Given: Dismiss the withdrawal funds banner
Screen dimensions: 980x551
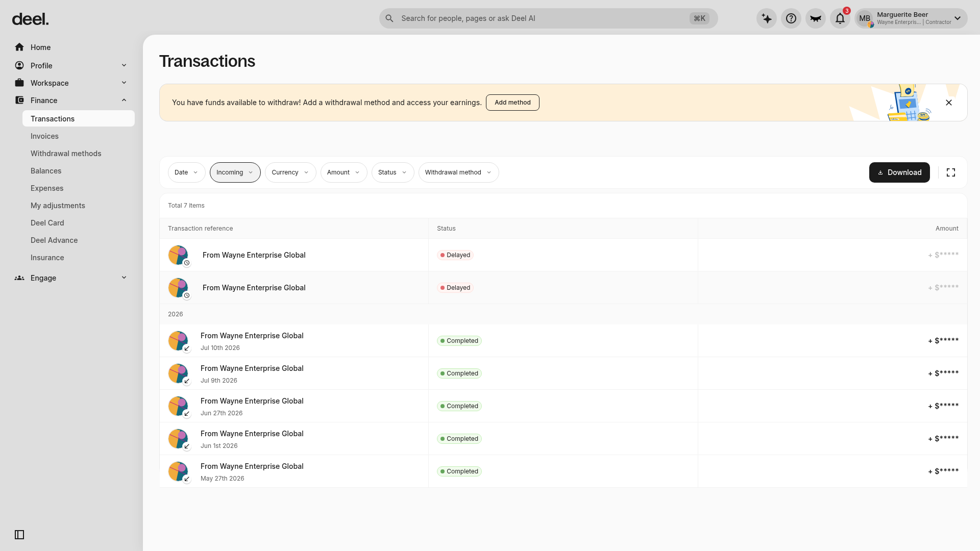Looking at the screenshot, I should coord(949,103).
